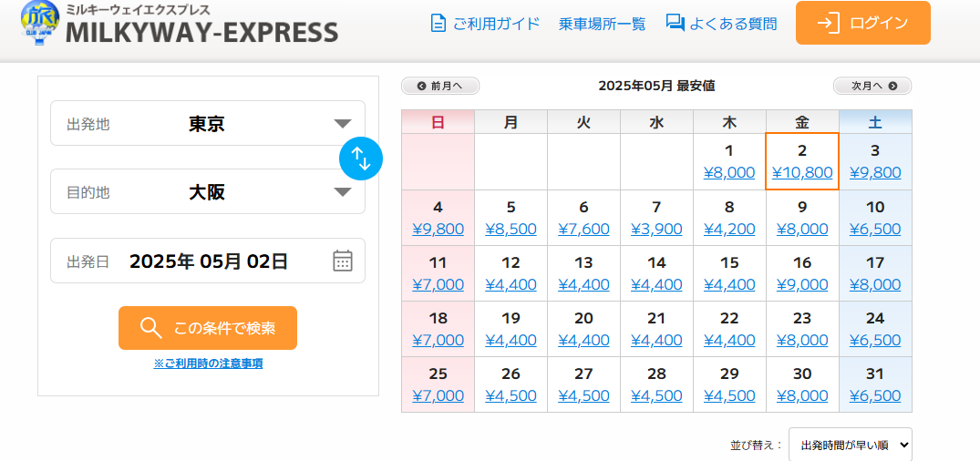This screenshot has width=980, height=461.
Task: Open the ご利用ガイド menu link
Action: tap(496, 24)
